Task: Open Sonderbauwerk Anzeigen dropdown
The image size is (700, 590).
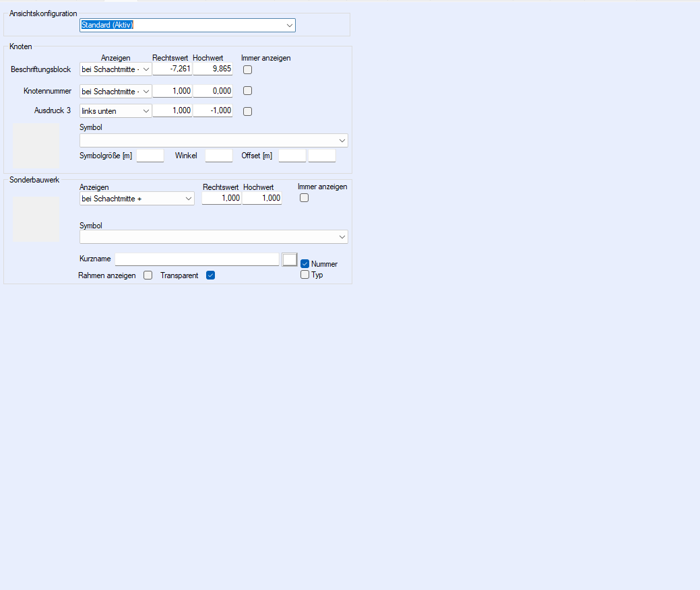Action: point(137,199)
